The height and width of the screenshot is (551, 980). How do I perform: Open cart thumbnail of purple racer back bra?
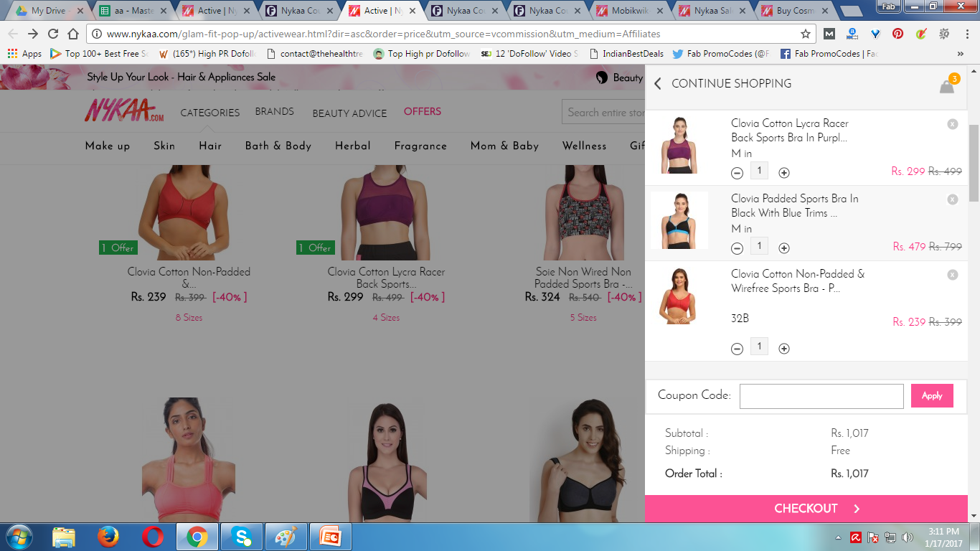(x=679, y=145)
